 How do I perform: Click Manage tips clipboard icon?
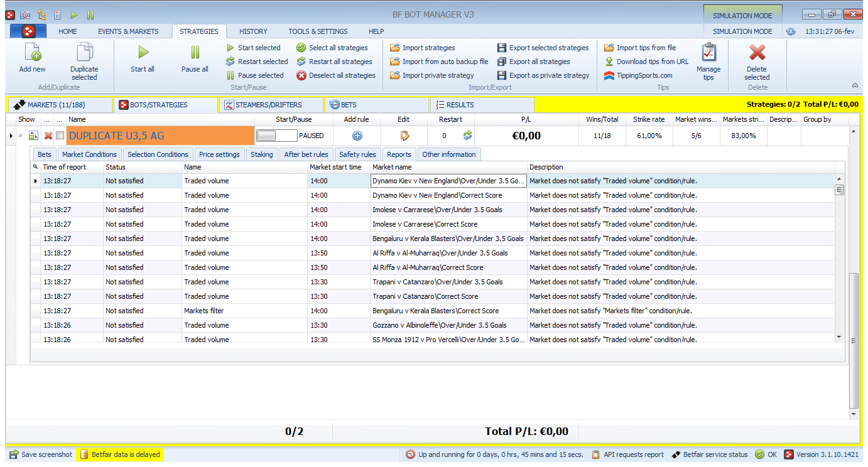[708, 53]
